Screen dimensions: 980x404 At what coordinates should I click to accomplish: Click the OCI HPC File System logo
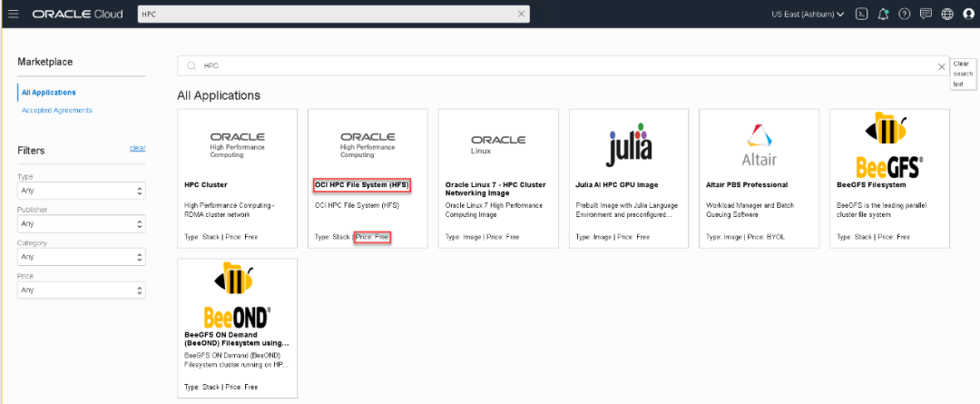[367, 144]
